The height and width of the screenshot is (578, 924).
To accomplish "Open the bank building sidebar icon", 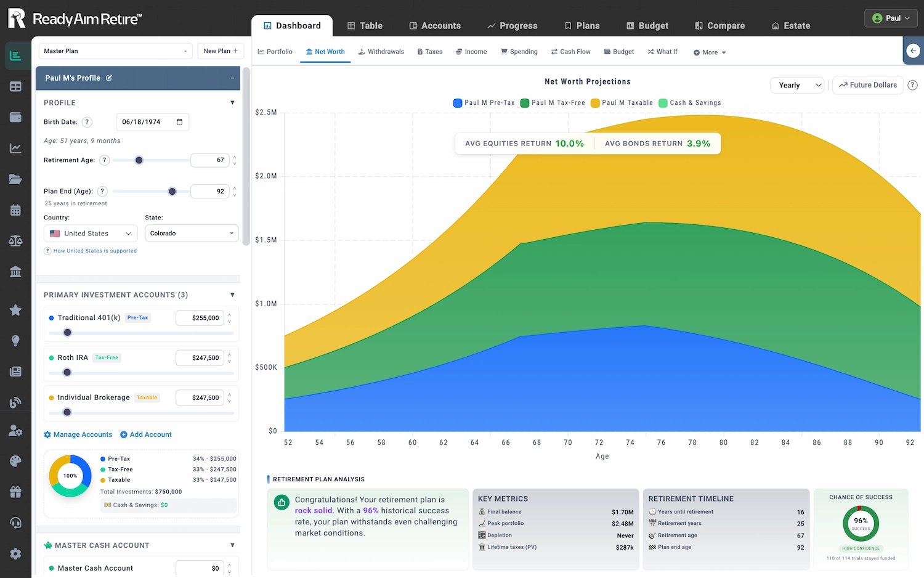I will click(x=15, y=272).
